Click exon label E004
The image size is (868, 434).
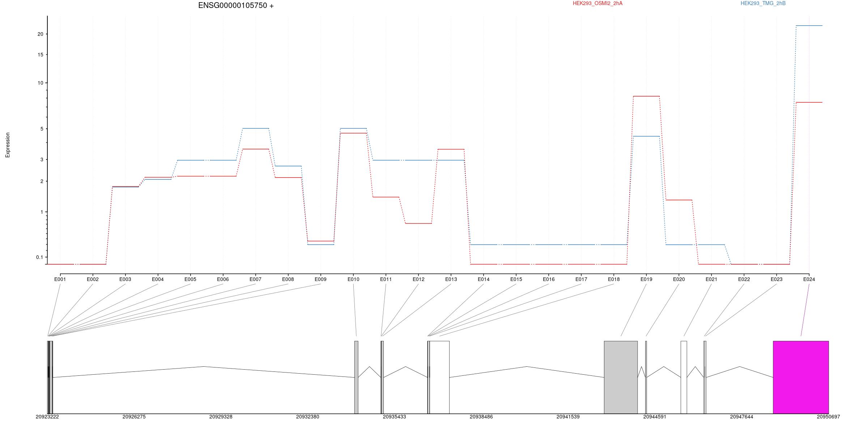point(158,279)
